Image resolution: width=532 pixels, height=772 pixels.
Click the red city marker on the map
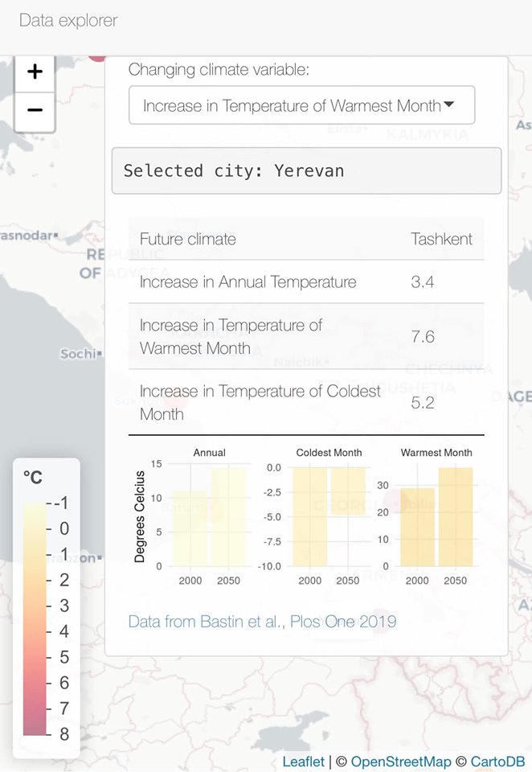pos(98,55)
